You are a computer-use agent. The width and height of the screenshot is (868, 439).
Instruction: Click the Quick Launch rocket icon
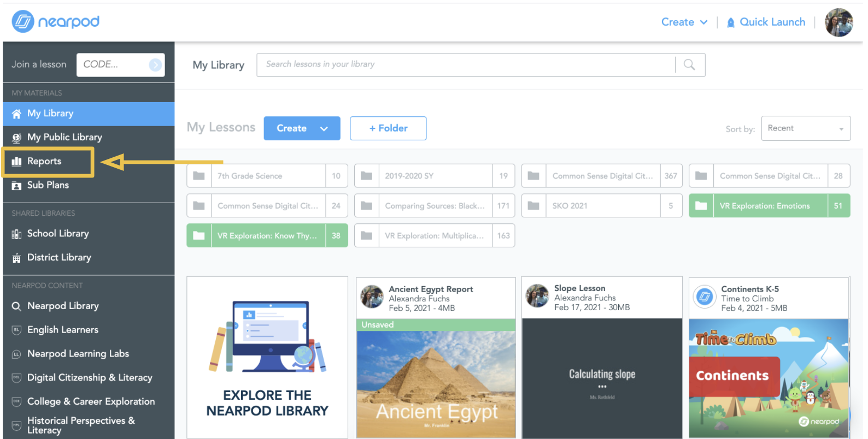pyautogui.click(x=731, y=22)
